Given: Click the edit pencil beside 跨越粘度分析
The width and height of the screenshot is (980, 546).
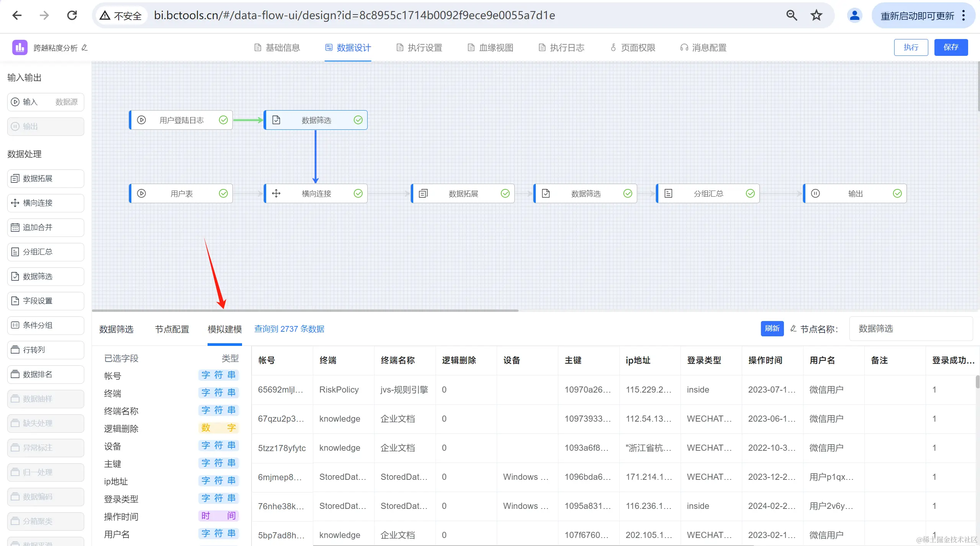Looking at the screenshot, I should pos(85,47).
